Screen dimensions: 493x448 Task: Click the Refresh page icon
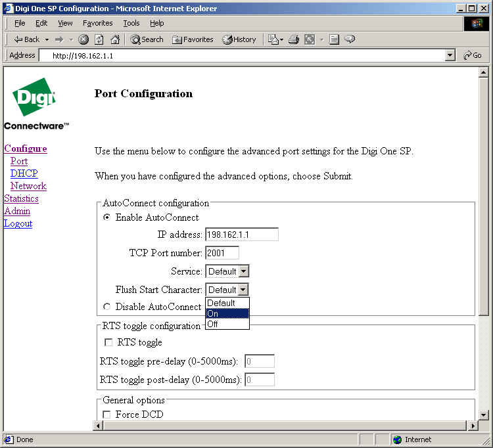(99, 39)
